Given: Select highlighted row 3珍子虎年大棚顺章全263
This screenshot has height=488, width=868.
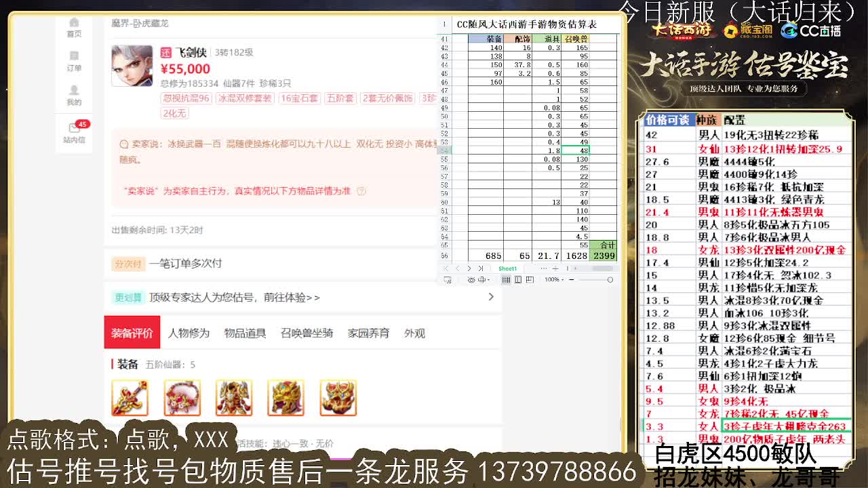Looking at the screenshot, I should pyautogui.click(x=747, y=426).
